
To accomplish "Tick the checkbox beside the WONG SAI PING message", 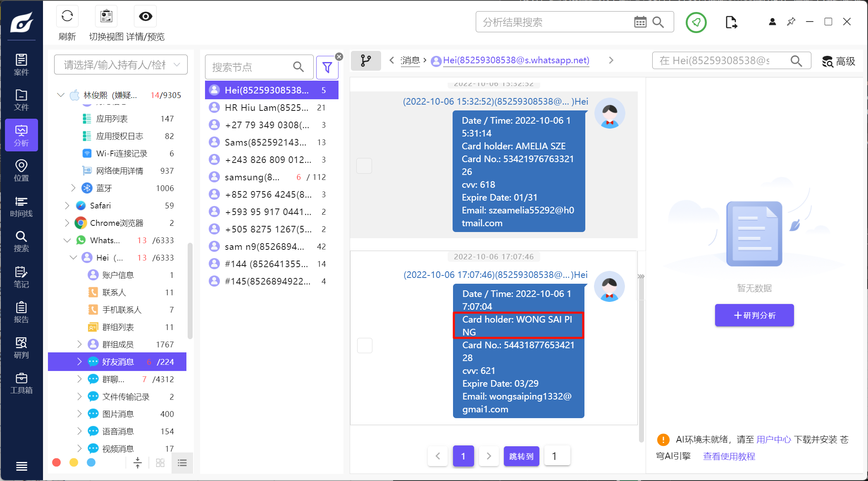I will click(365, 345).
